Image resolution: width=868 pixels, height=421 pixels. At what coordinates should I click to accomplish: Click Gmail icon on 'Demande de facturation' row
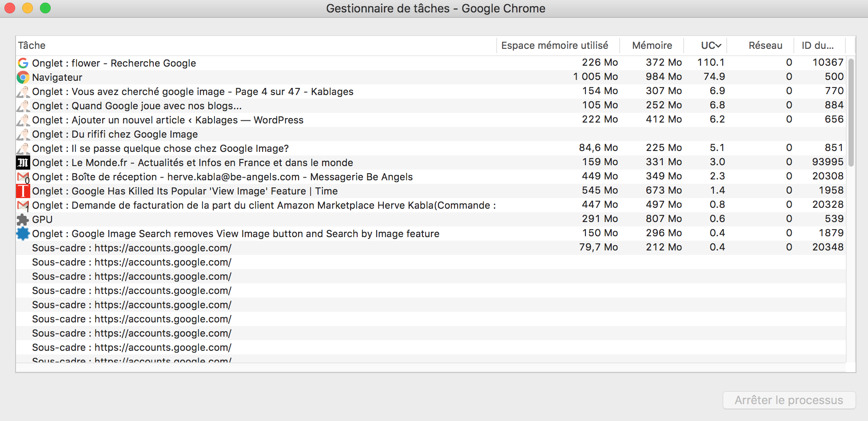23,205
